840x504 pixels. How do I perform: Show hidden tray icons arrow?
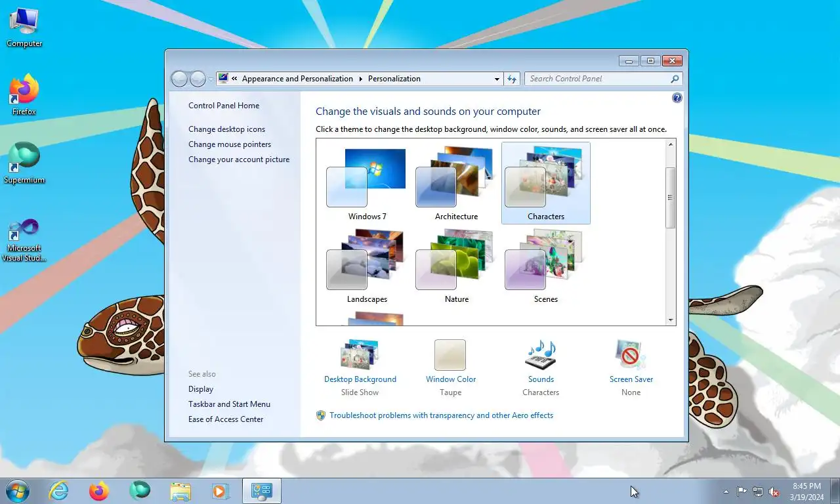[726, 492]
